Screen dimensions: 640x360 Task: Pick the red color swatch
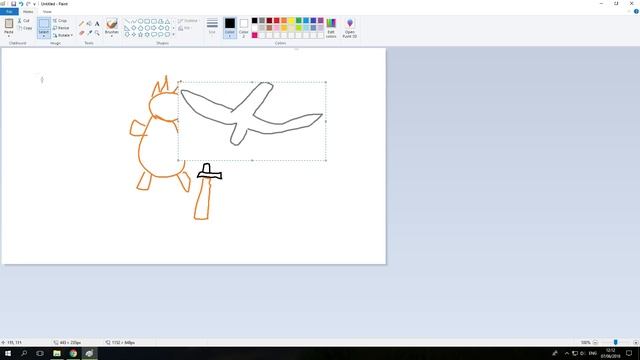277,20
